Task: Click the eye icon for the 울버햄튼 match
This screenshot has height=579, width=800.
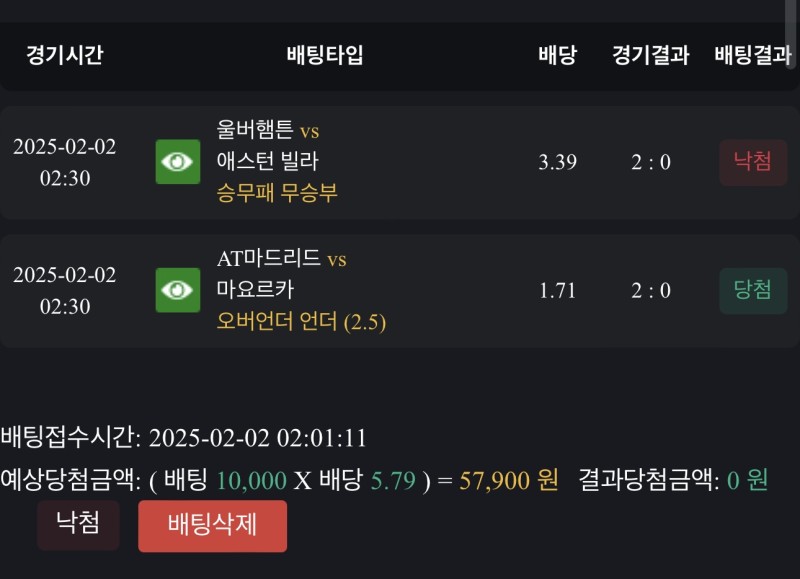Action: [178, 162]
